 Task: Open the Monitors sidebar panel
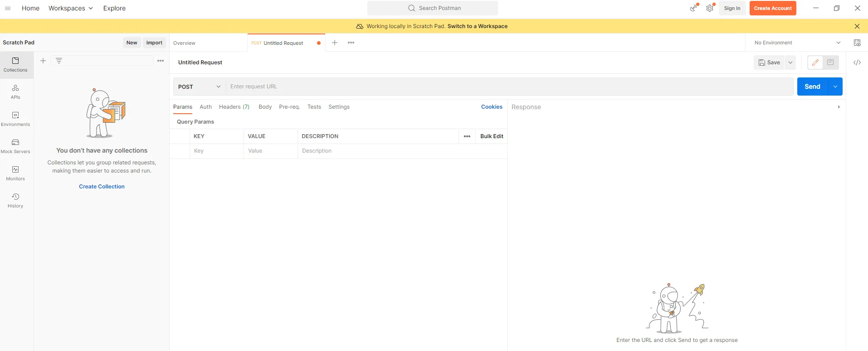pos(15,173)
